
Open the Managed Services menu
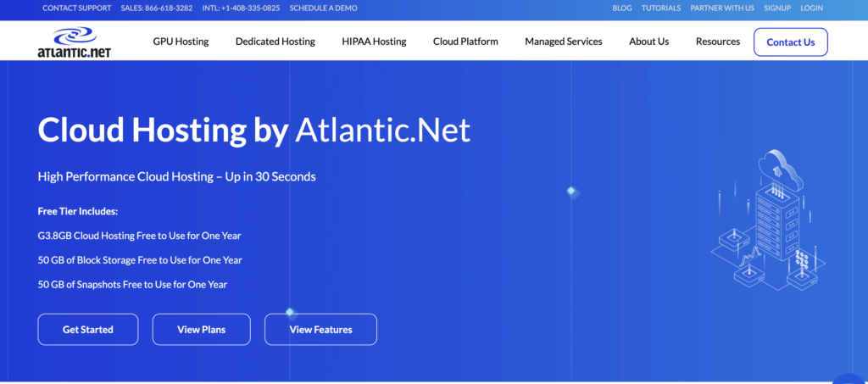pyautogui.click(x=564, y=42)
